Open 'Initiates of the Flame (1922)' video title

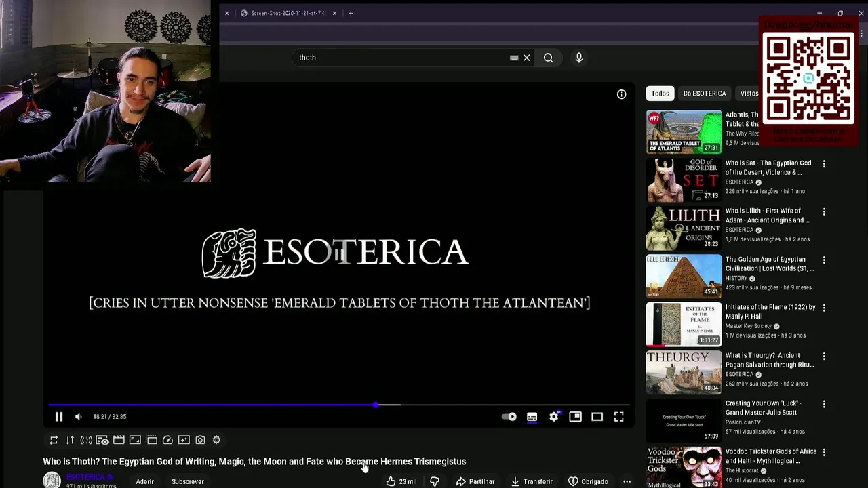pyautogui.click(x=770, y=312)
